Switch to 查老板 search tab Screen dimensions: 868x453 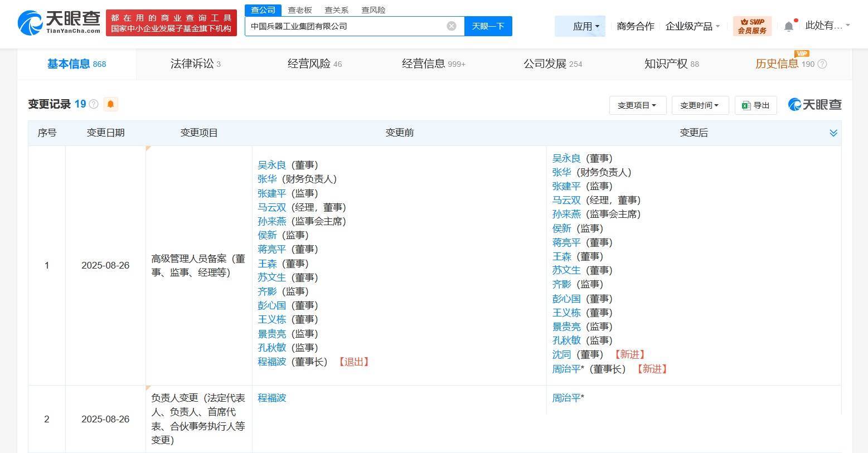pos(300,10)
